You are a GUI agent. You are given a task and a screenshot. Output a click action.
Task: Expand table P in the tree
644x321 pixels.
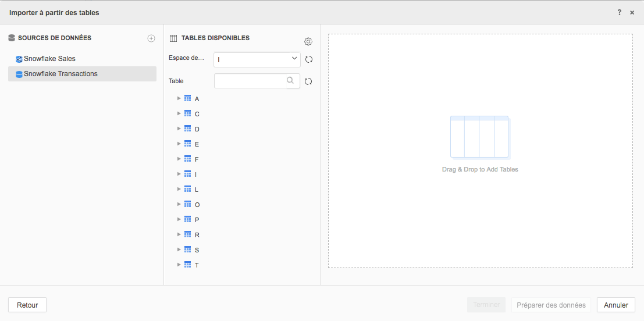tap(179, 219)
